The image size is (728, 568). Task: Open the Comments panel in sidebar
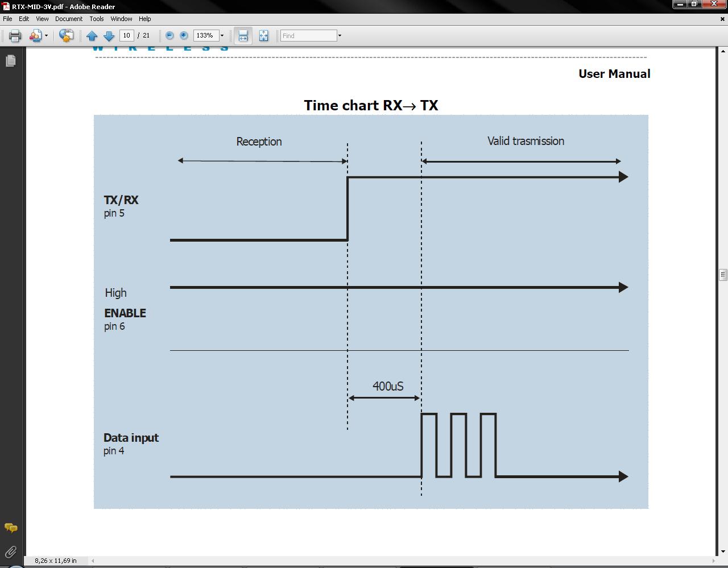[10, 528]
